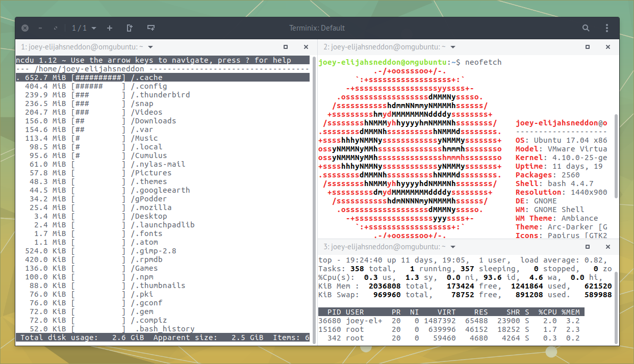Click the ncdu 1.12 help header line
634x364 pixels.
[163, 60]
